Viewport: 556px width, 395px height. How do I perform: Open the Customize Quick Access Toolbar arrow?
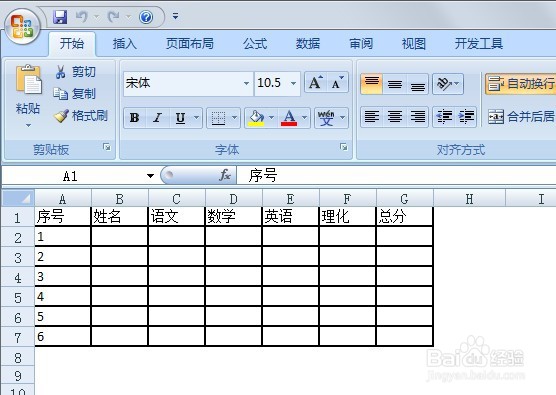[176, 16]
